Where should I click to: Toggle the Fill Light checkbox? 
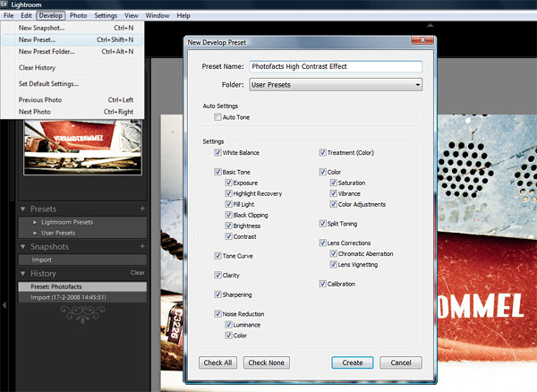click(x=228, y=204)
